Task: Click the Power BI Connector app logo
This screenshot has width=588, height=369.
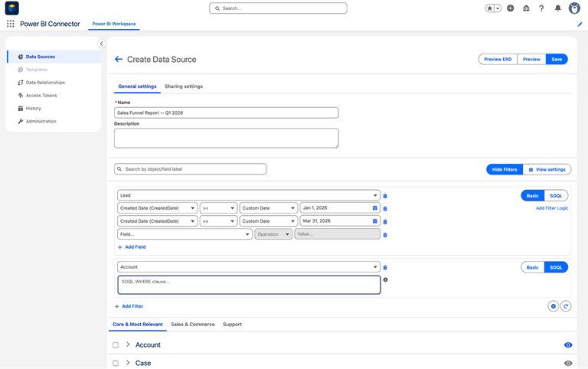Action: [12, 8]
